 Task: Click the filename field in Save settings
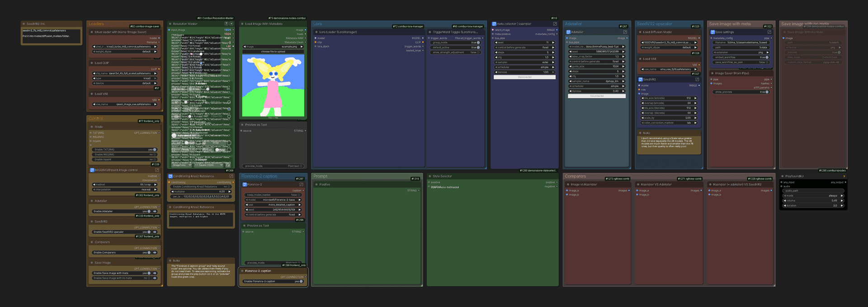[x=741, y=42]
